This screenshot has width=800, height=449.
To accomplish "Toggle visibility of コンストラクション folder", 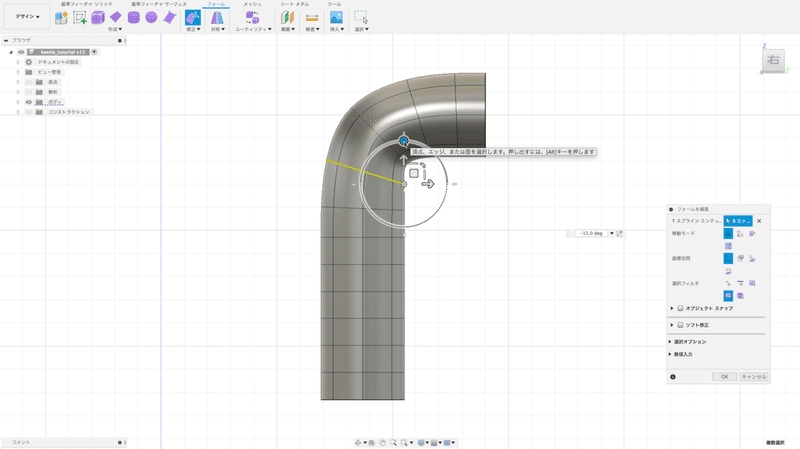I will pyautogui.click(x=29, y=112).
